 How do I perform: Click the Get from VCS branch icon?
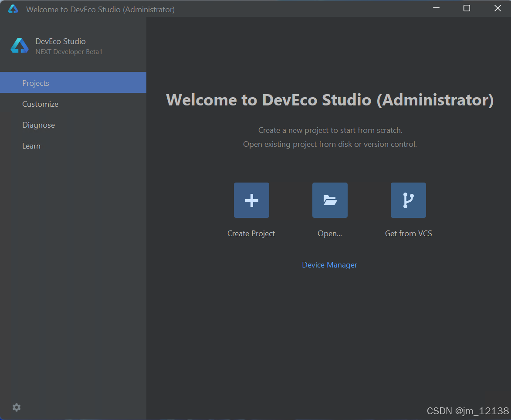click(x=408, y=200)
